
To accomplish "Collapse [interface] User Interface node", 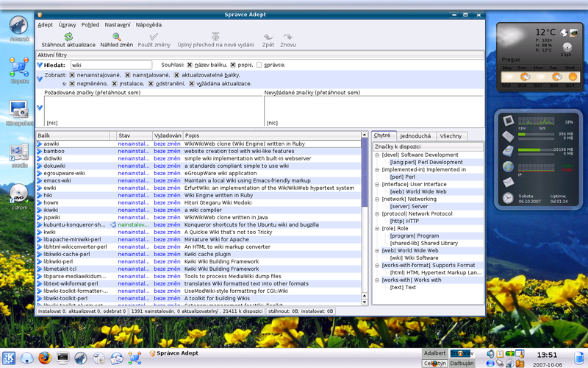I will (377, 184).
